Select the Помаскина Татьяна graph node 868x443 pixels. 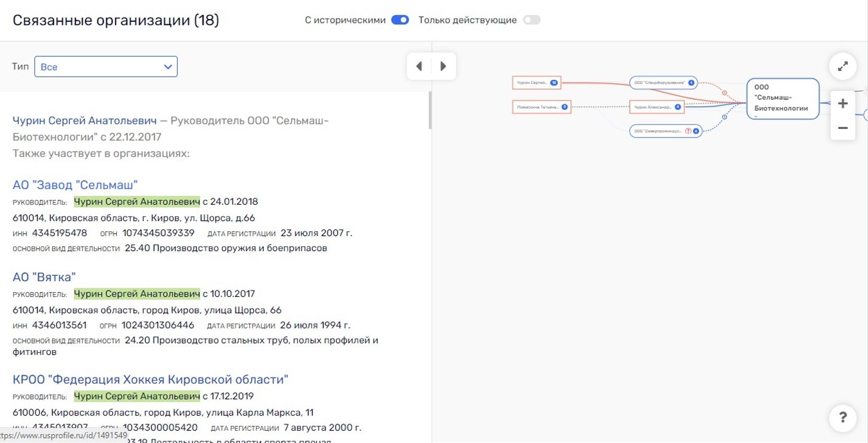(542, 107)
